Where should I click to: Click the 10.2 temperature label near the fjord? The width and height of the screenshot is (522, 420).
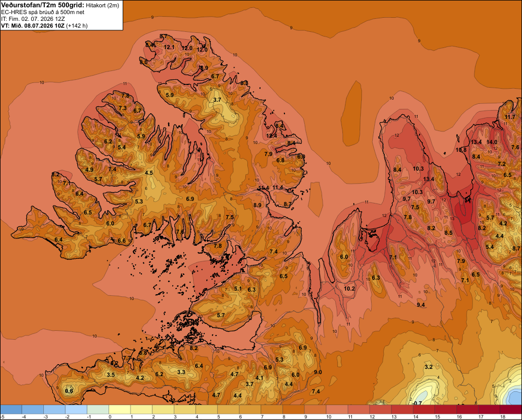[349, 289]
